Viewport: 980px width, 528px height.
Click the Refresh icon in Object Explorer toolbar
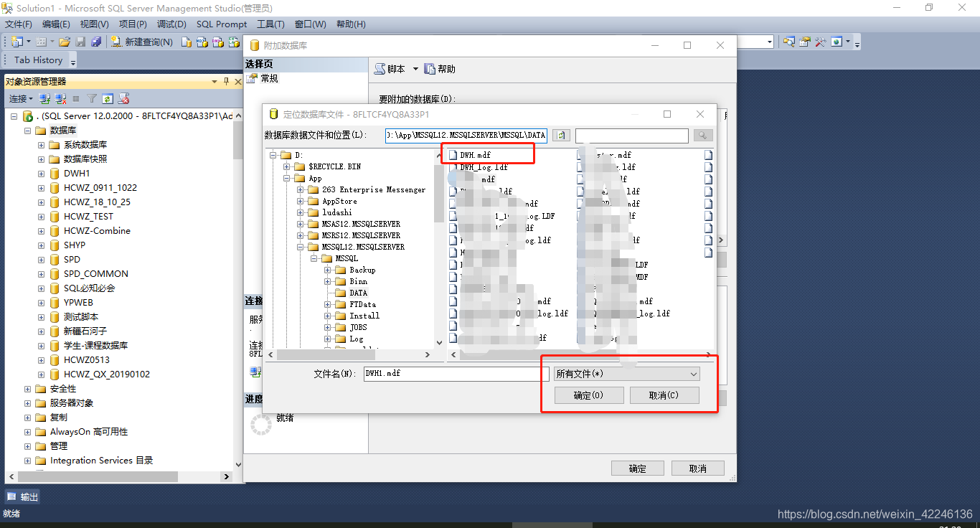point(108,98)
